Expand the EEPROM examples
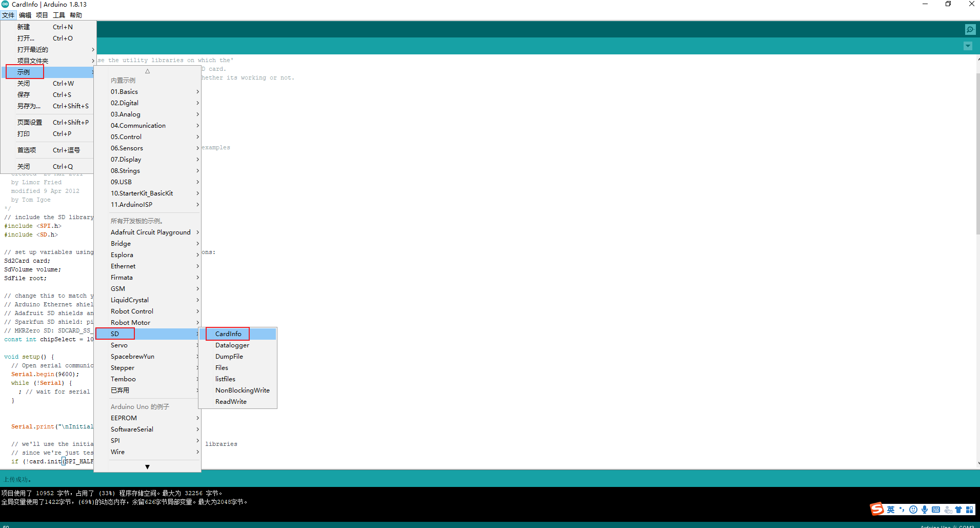Screen dimensions: 980x528 coord(147,418)
